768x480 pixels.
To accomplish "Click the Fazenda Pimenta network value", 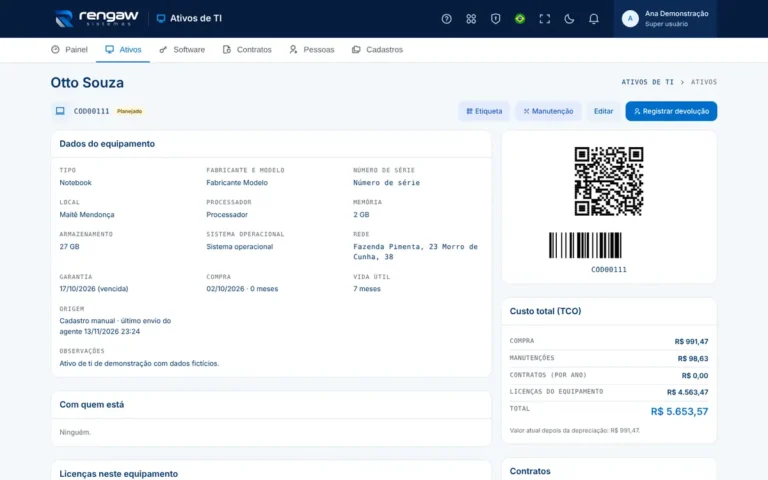I will pos(415,252).
